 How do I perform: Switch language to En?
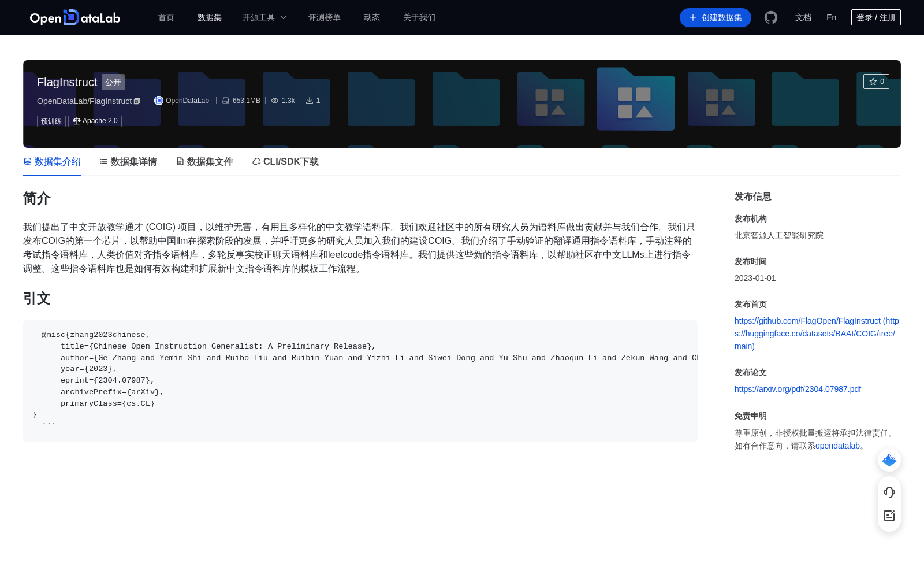(x=832, y=17)
